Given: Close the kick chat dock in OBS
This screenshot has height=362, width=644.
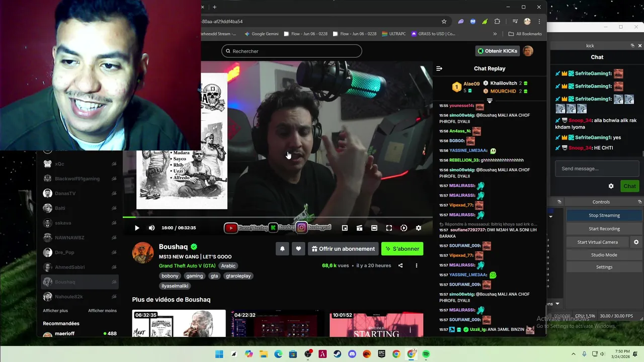Looking at the screenshot, I should (x=640, y=46).
